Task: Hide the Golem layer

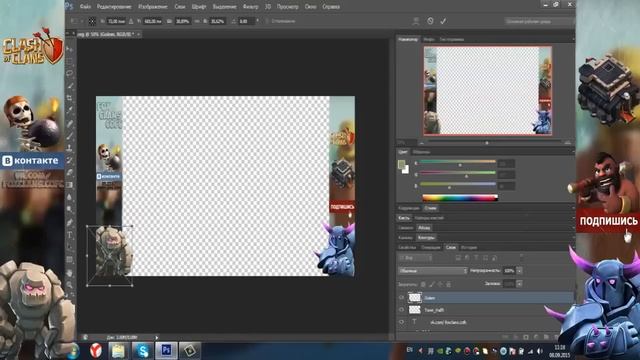Action: coord(402,298)
